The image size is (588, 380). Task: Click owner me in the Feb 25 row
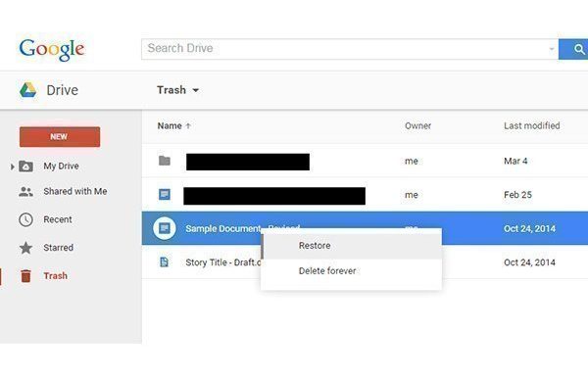[412, 195]
